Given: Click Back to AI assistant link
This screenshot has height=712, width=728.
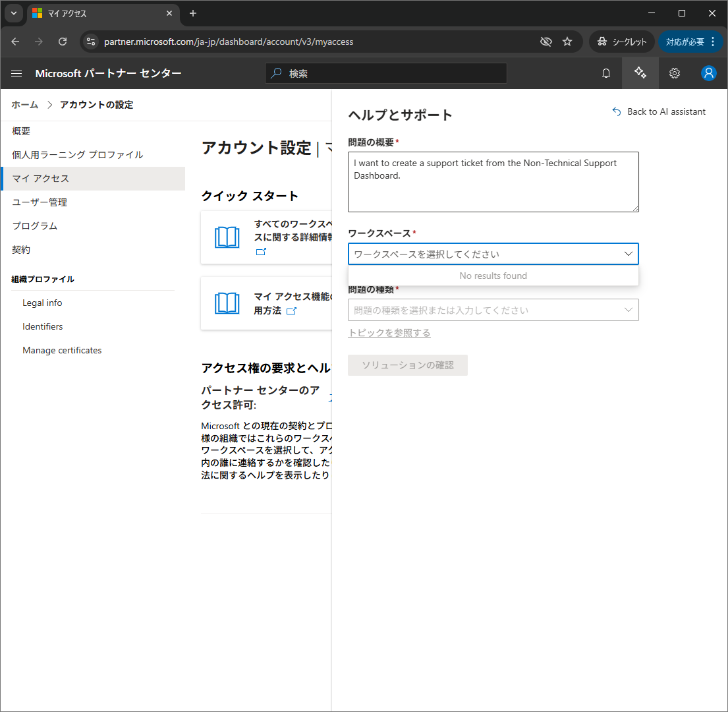Looking at the screenshot, I should point(659,111).
